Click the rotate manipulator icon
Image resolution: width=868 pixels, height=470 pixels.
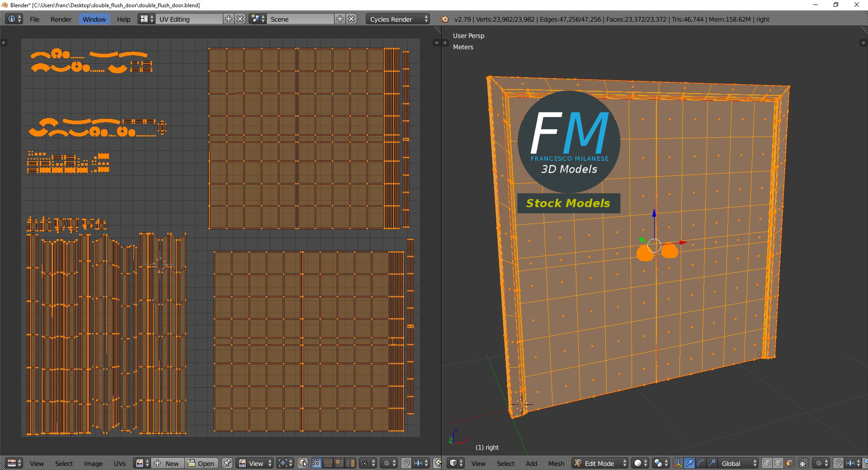[700, 463]
